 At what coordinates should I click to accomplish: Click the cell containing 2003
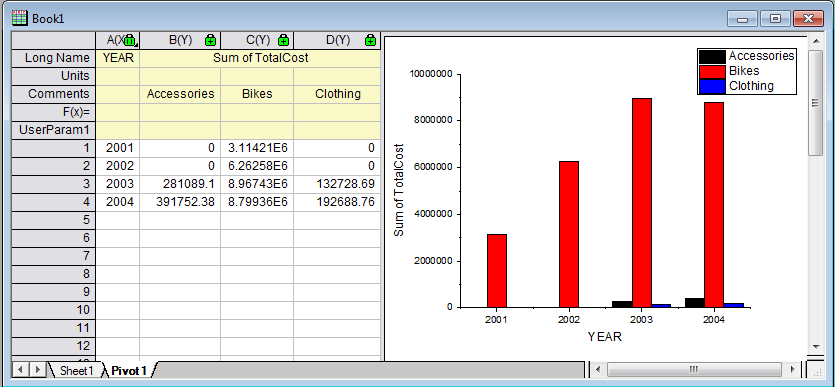tap(118, 184)
